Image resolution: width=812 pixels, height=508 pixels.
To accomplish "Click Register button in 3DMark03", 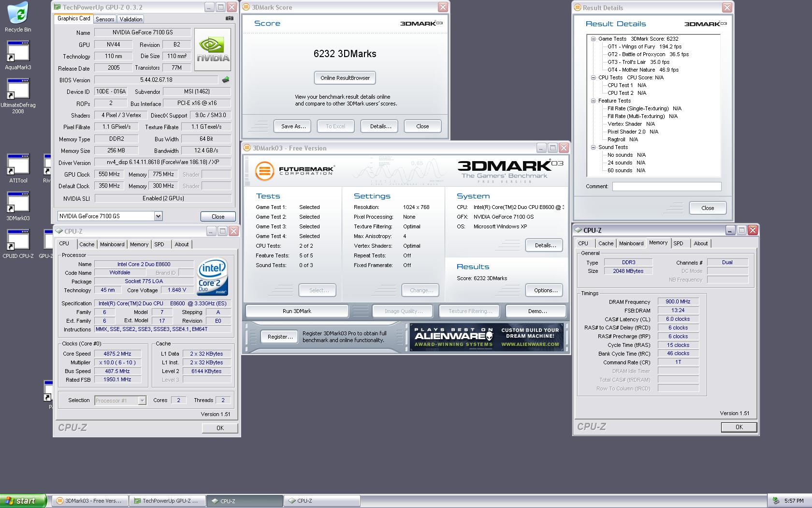I will pos(280,337).
